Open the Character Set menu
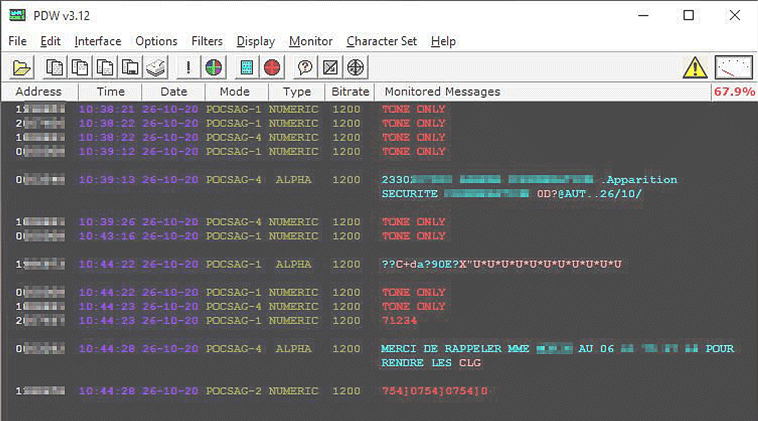Viewport: 758px width, 421px height. [x=381, y=41]
